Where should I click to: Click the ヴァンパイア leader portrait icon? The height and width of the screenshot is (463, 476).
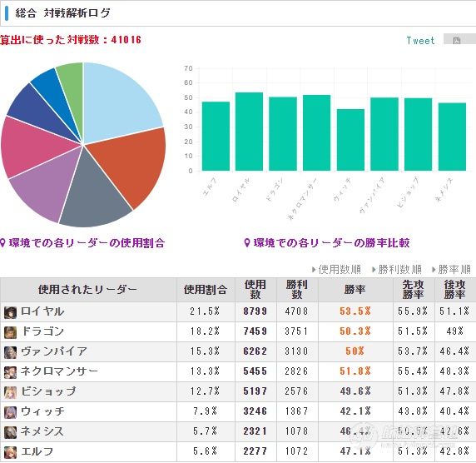pyautogui.click(x=10, y=352)
